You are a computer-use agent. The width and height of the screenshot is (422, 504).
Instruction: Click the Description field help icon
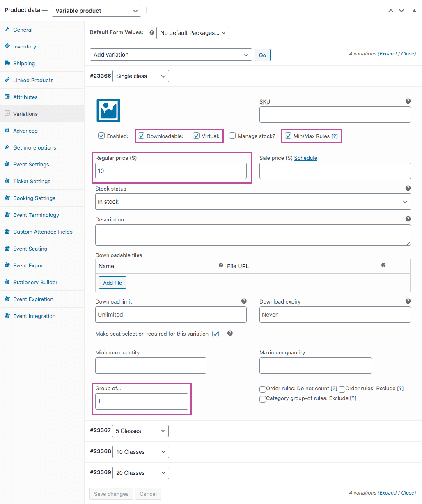click(408, 219)
